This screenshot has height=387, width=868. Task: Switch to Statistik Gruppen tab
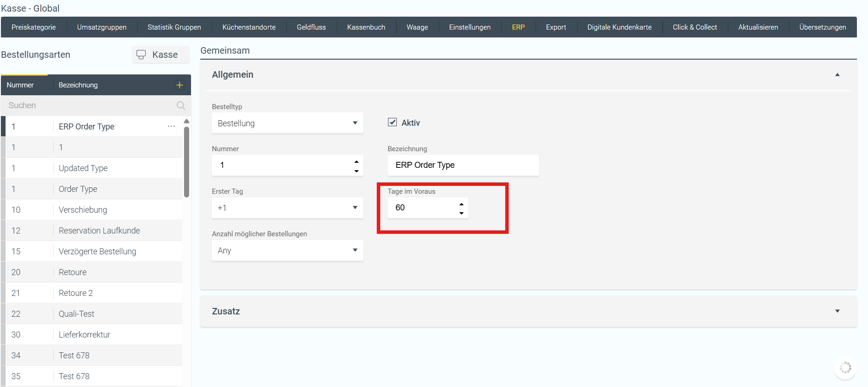click(x=174, y=27)
